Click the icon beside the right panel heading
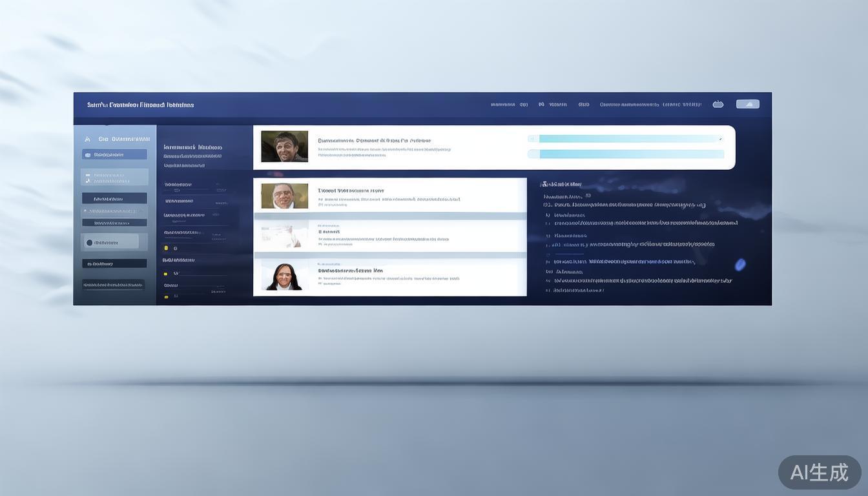 pyautogui.click(x=544, y=184)
